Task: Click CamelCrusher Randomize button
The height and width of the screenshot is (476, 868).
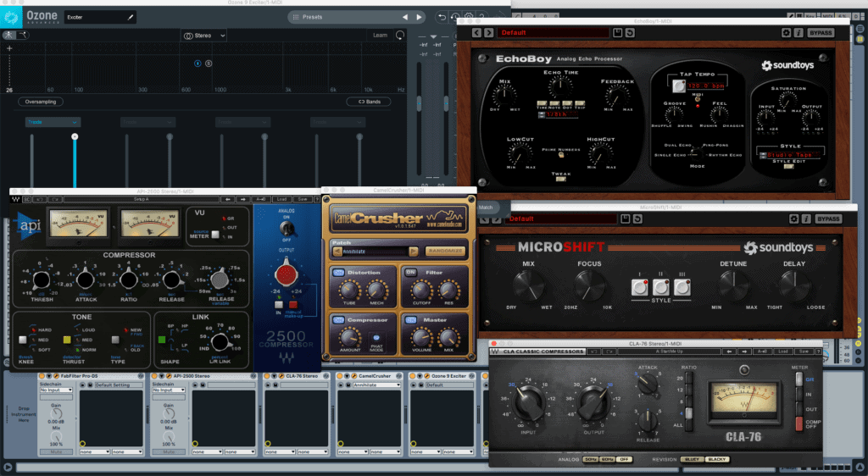Action: (445, 252)
